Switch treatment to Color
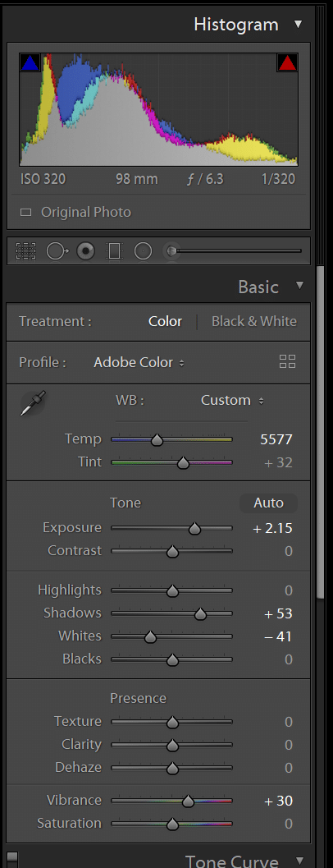Screen dimensions: 333x868 click(x=165, y=322)
